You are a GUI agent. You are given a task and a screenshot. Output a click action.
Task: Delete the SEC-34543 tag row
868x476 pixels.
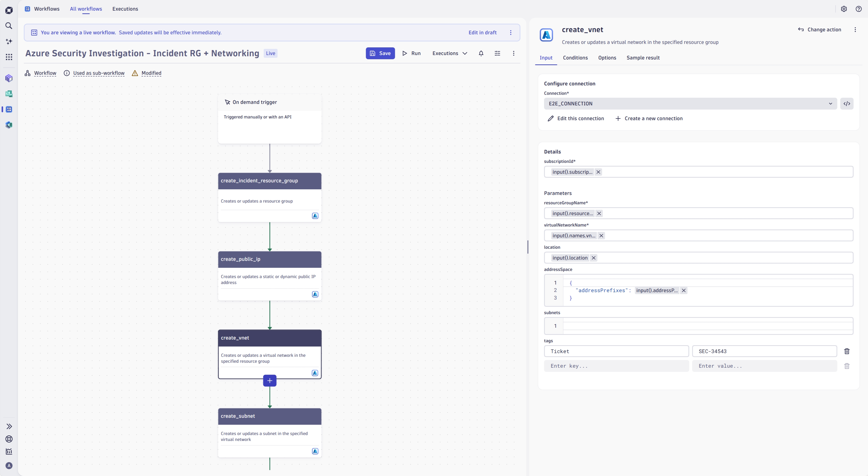(x=847, y=351)
